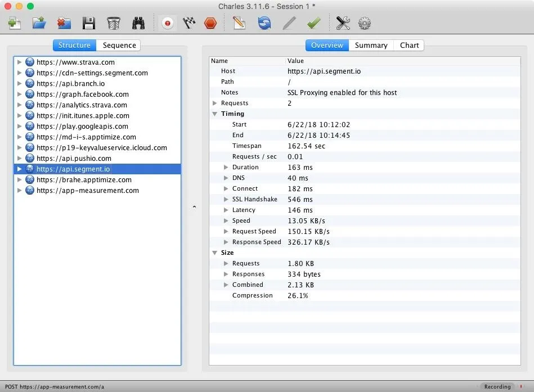Open Find with binoculars icon
534x392 pixels.
[x=138, y=23]
